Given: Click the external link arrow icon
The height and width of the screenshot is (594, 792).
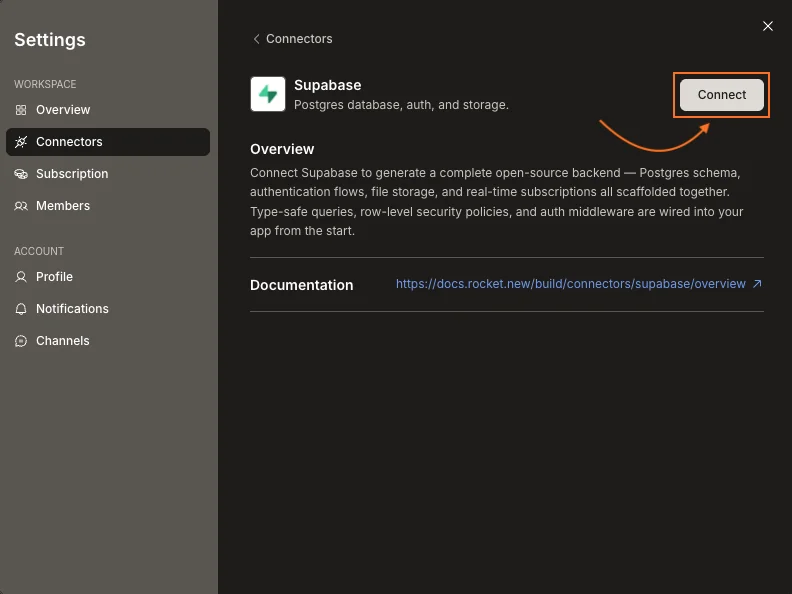Looking at the screenshot, I should pos(757,284).
